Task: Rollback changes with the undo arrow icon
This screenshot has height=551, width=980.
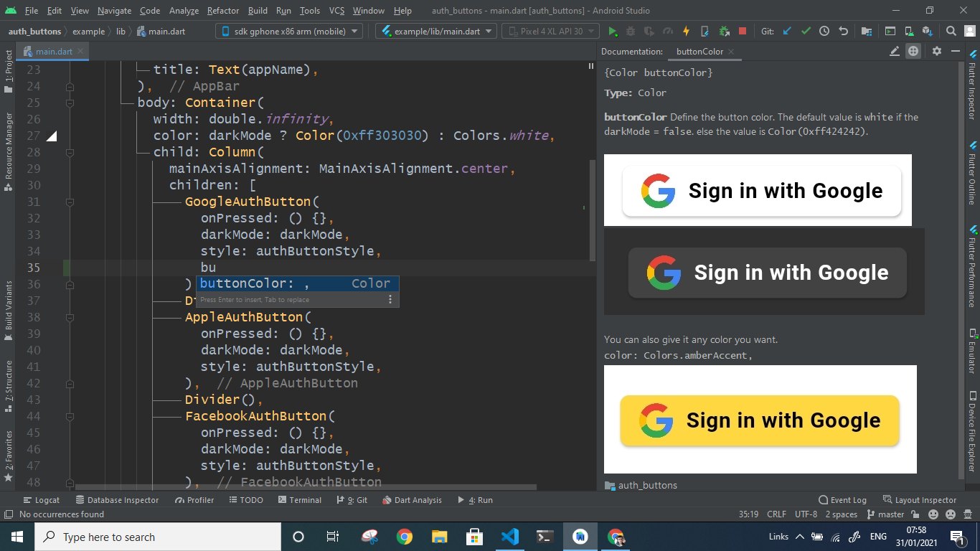Action: (x=844, y=32)
